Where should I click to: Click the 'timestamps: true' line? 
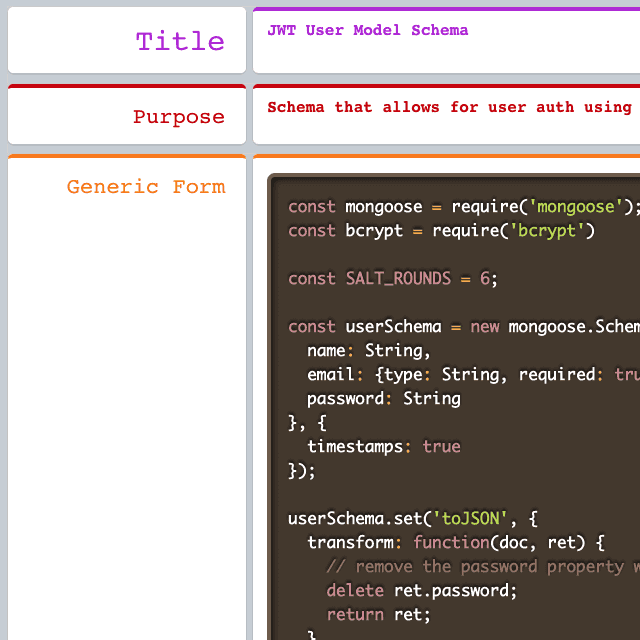pyautogui.click(x=384, y=447)
